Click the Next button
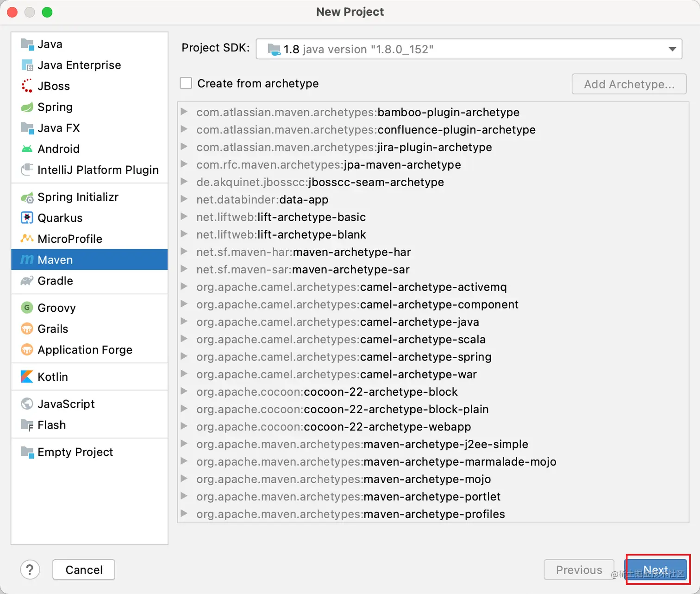700x594 pixels. (x=656, y=570)
